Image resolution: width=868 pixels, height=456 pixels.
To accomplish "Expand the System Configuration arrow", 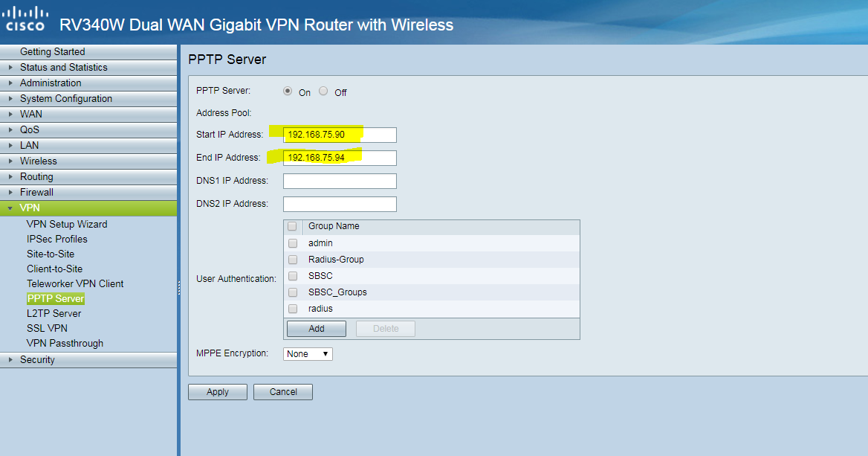I will click(10, 99).
